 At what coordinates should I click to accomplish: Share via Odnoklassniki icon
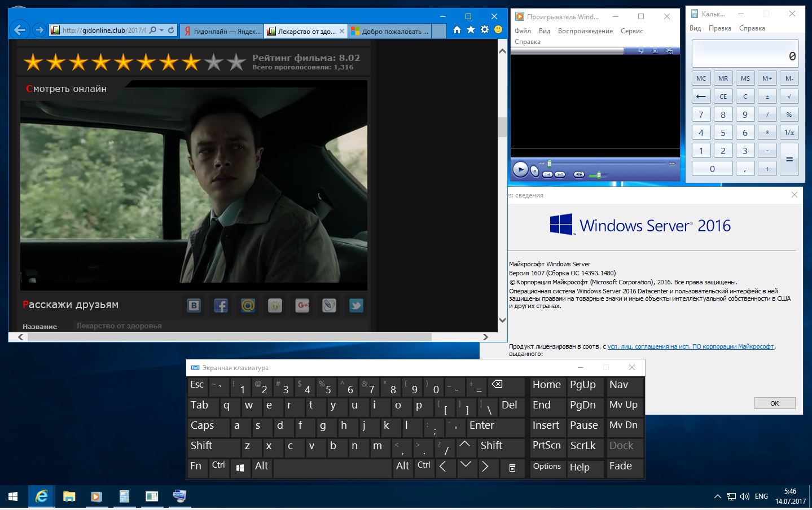pyautogui.click(x=275, y=306)
